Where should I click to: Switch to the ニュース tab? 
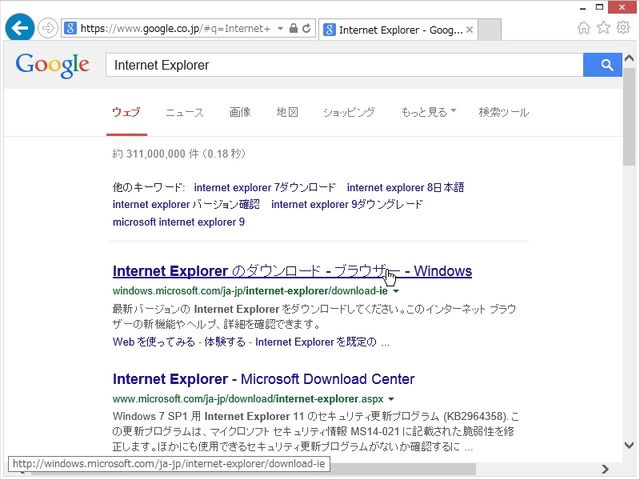[184, 112]
